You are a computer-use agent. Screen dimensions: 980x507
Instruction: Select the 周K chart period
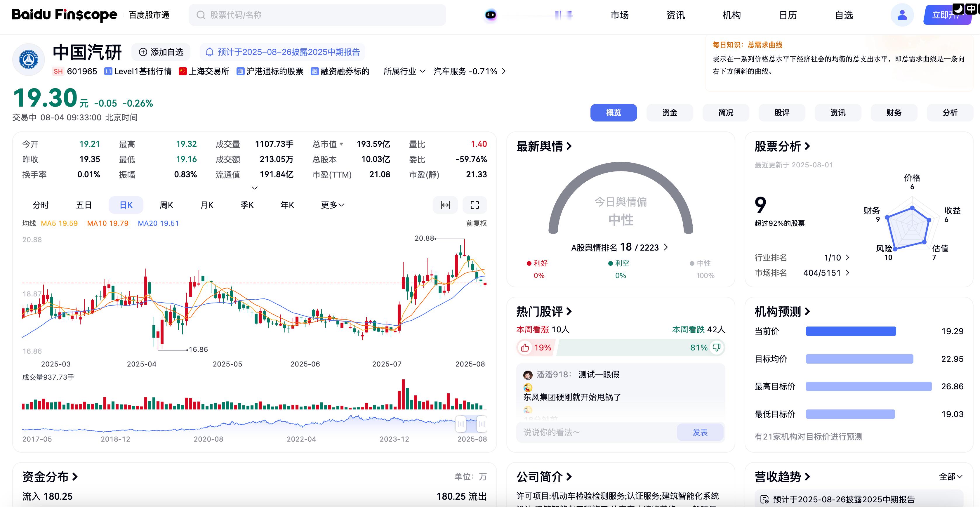point(166,205)
